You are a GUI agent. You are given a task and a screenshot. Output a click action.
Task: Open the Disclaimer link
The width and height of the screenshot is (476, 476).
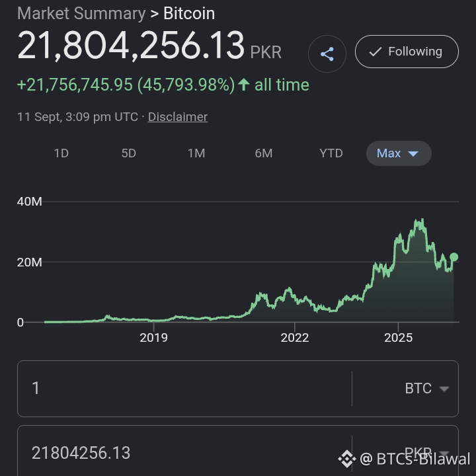[x=178, y=117]
